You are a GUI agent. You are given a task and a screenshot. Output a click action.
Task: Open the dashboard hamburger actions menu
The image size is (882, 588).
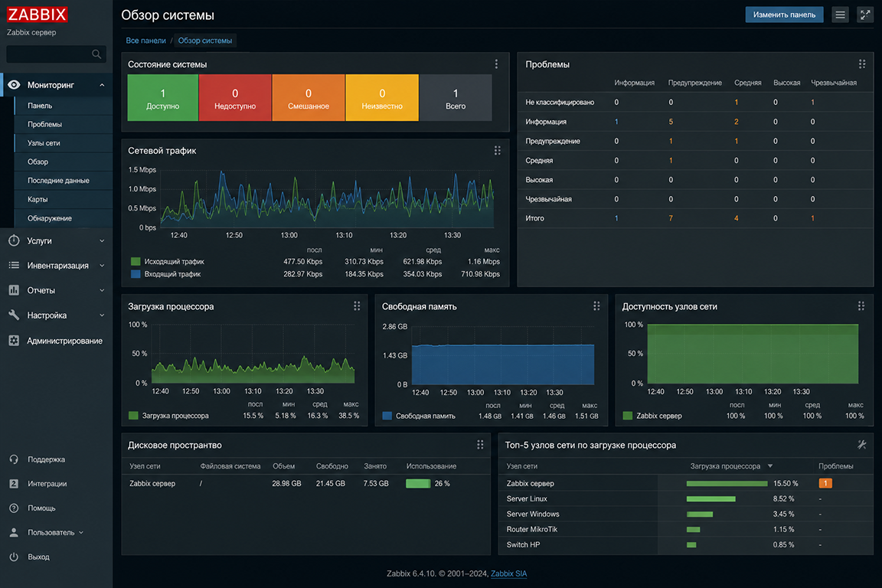(841, 15)
